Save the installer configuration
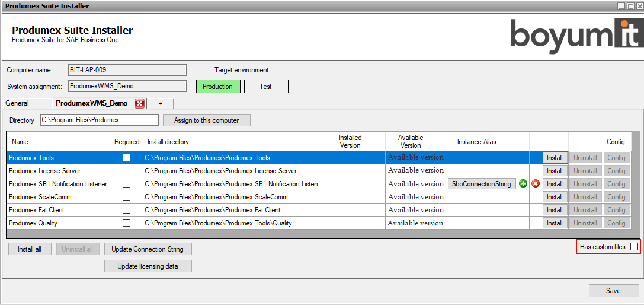Viewport: 644px width, 305px height. [613, 291]
